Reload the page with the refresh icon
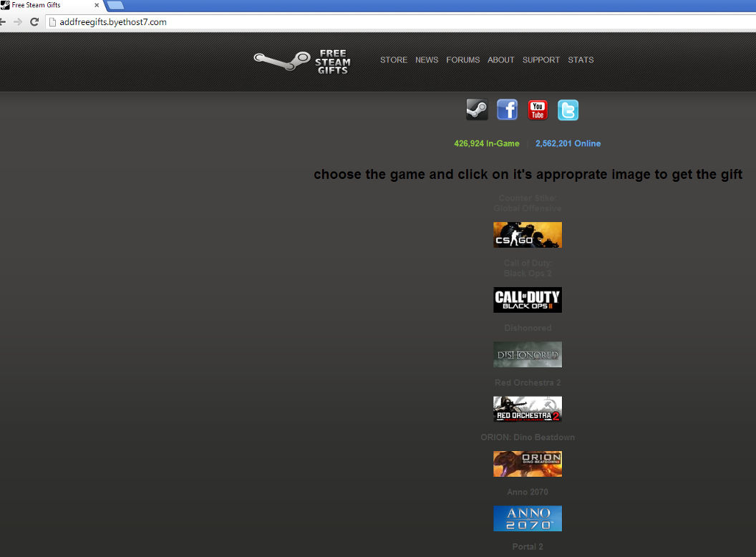756x557 pixels. tap(34, 22)
